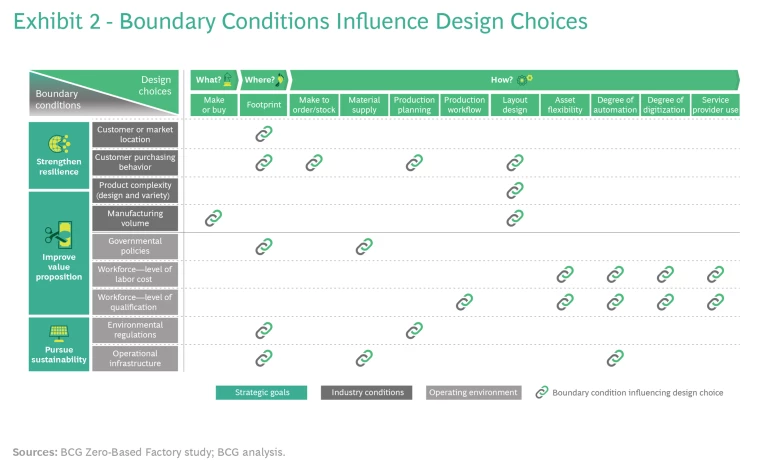Click the dark Industry conditions legend swatch
The width and height of the screenshot is (768, 470).
pos(367,393)
